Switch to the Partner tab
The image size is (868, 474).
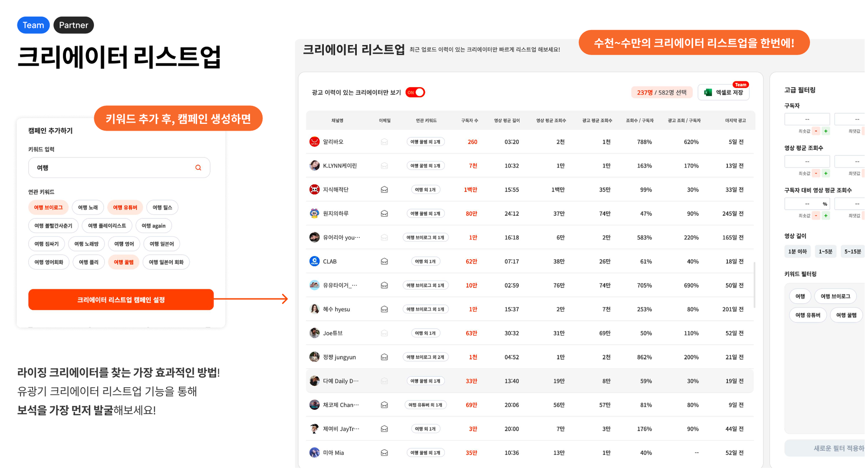(73, 25)
